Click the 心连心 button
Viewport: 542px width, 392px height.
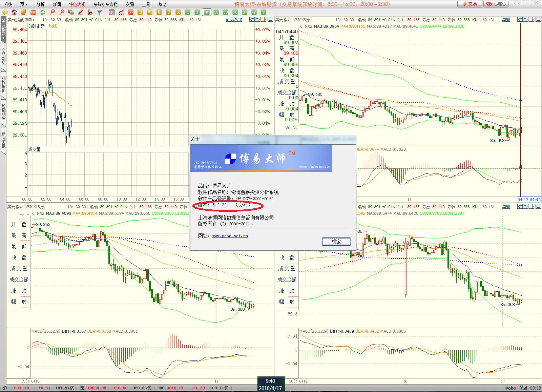(496, 4)
